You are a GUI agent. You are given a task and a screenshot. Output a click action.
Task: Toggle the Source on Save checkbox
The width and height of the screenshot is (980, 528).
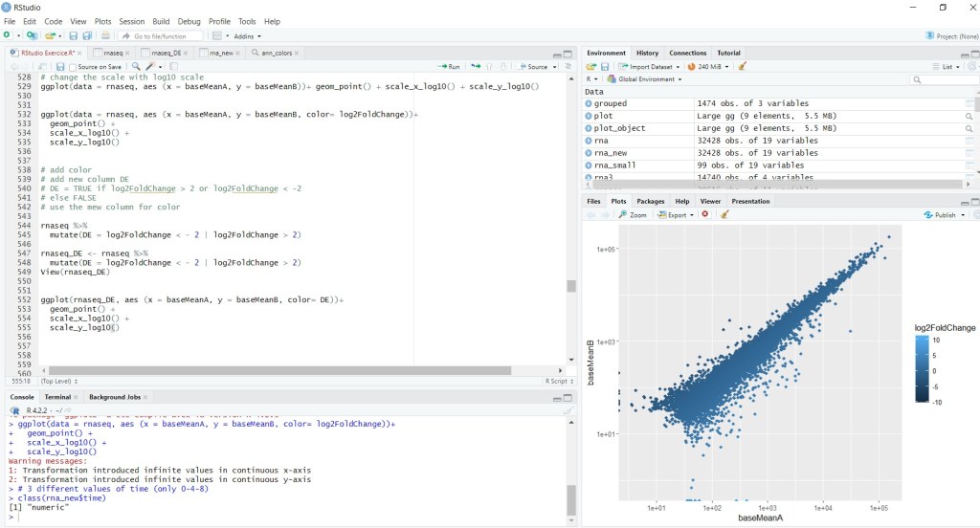(x=74, y=67)
